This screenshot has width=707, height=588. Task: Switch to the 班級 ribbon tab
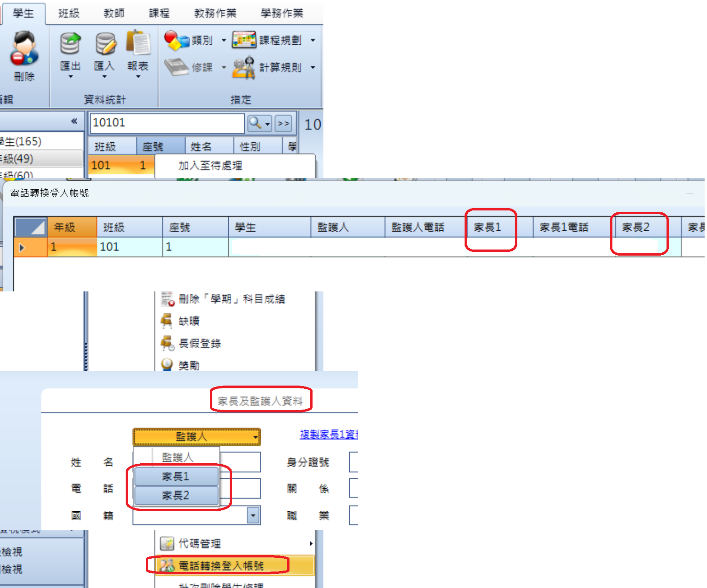69,13
